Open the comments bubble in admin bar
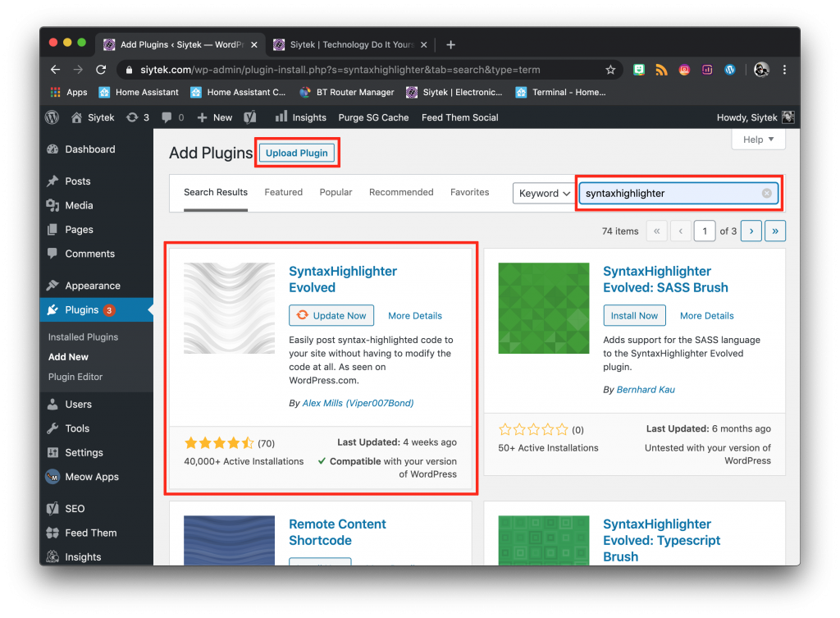 click(172, 117)
